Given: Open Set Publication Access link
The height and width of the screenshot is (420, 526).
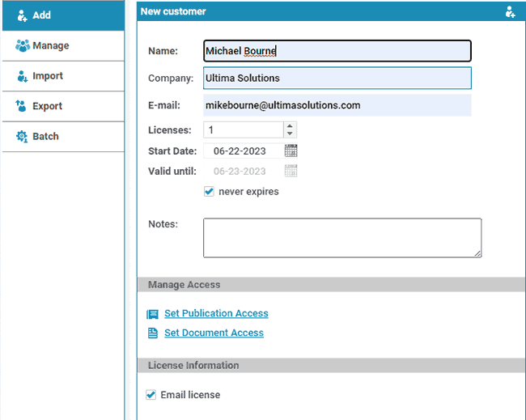Looking at the screenshot, I should click(x=216, y=313).
